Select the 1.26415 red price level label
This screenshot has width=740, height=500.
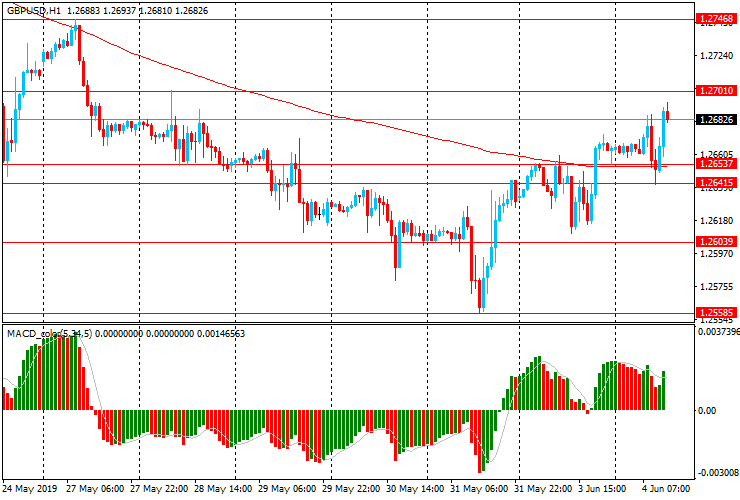tap(716, 183)
